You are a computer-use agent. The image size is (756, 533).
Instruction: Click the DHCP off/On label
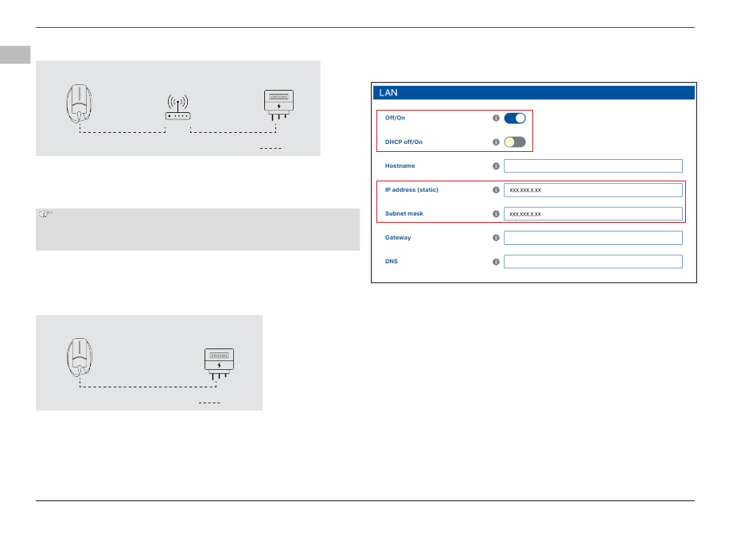pos(403,142)
